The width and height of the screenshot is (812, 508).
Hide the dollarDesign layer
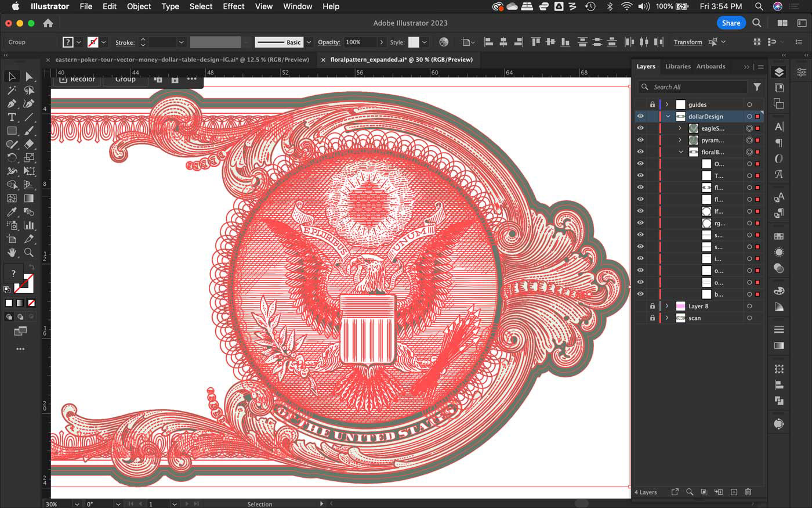tap(640, 117)
